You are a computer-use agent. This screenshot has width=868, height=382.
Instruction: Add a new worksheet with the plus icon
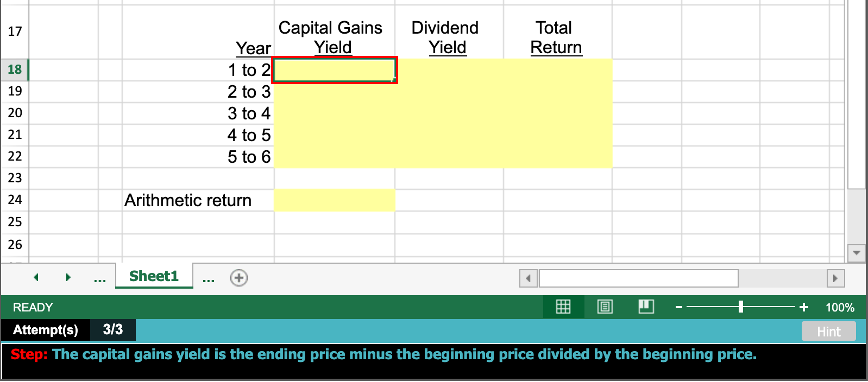(x=238, y=277)
